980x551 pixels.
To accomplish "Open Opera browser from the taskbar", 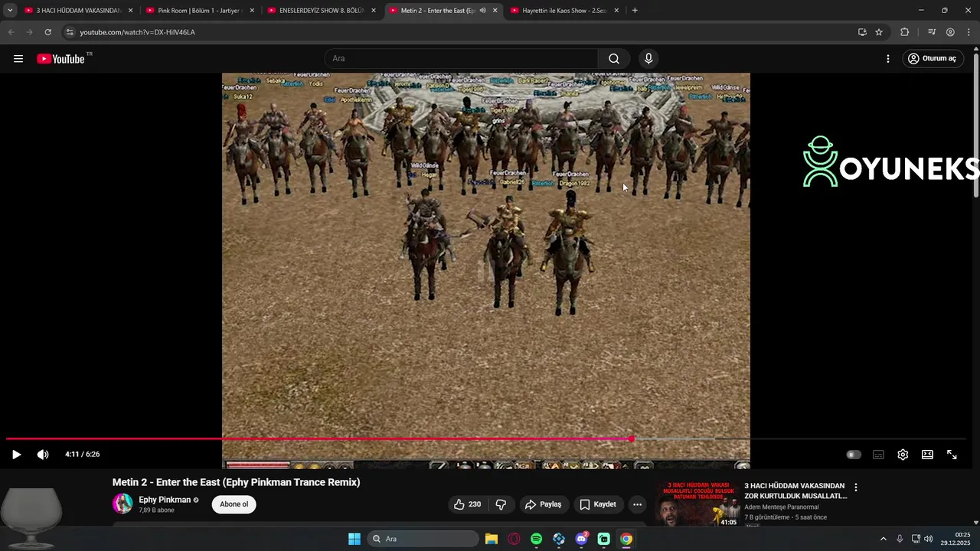I will pyautogui.click(x=514, y=539).
